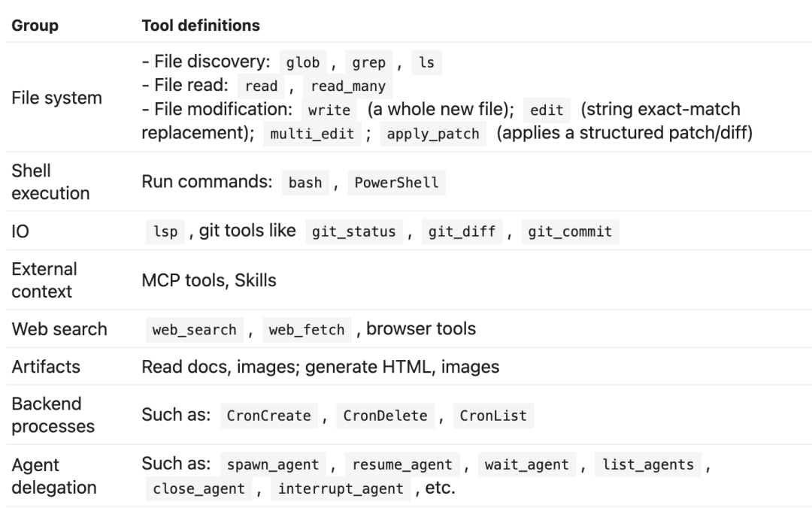The image size is (812, 520).
Task: Select the web_fetch code tag
Action: pos(307,330)
